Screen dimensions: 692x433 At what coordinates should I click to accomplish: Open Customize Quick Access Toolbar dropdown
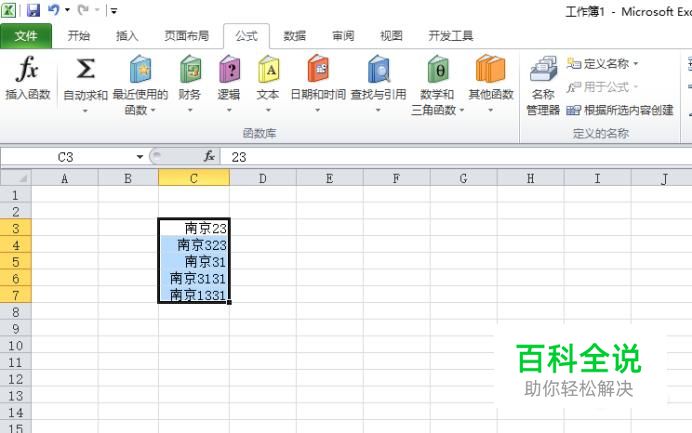114,11
